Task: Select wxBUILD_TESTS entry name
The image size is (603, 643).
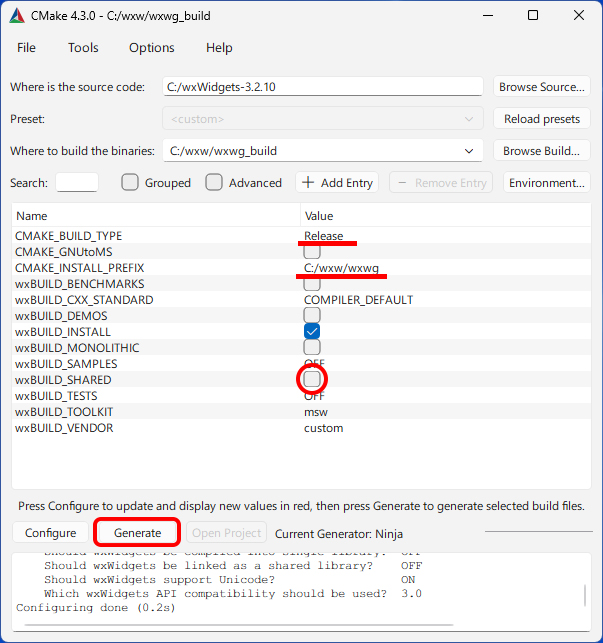Action: (56, 396)
